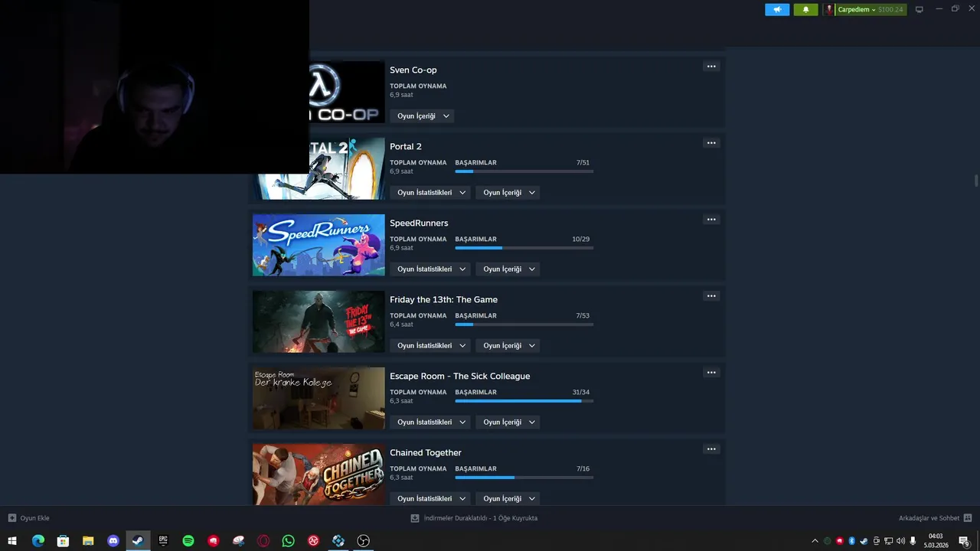Open Escape Room - The Sick Colleague title

(459, 377)
